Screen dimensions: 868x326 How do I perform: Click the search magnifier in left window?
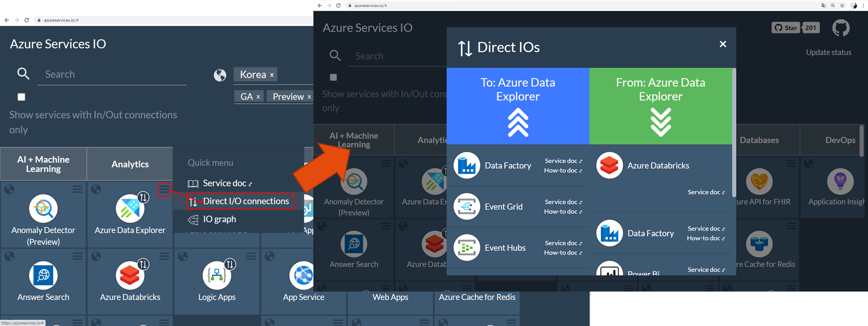(x=23, y=74)
